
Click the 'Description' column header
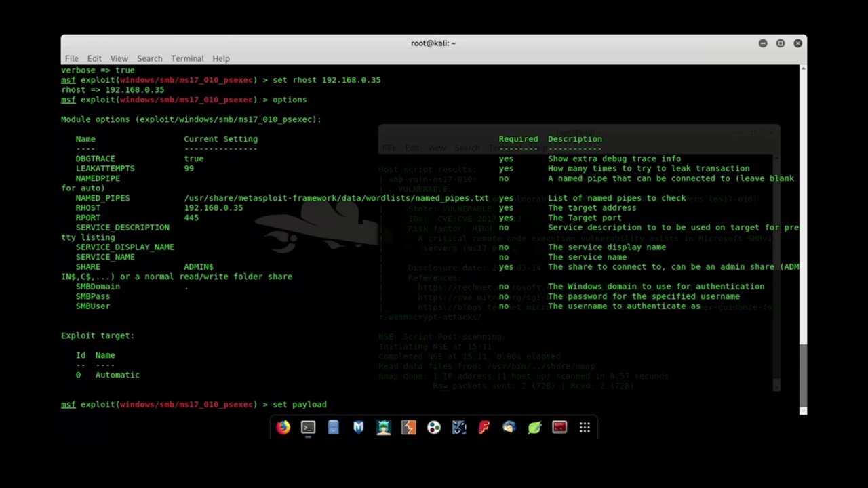[575, 139]
